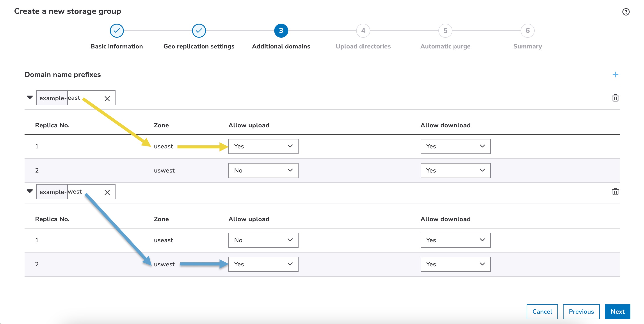Image resolution: width=644 pixels, height=324 pixels.
Task: Add a new domain name prefix
Action: 615,75
